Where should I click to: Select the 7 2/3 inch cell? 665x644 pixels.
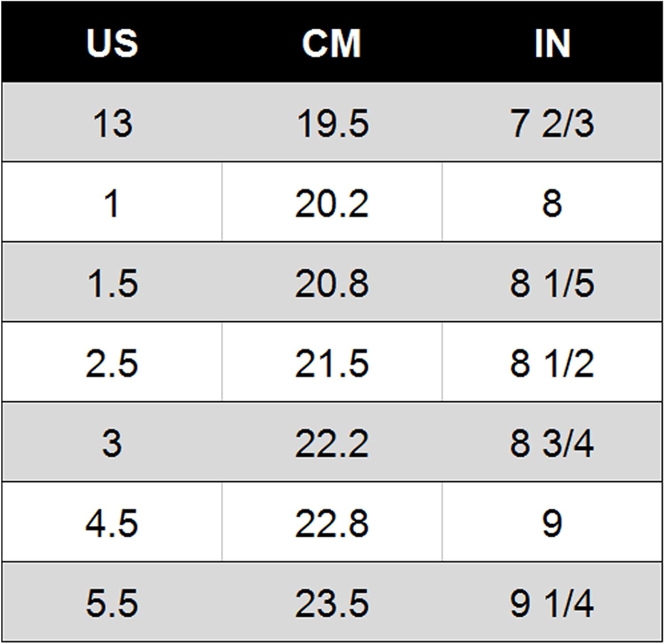click(552, 123)
